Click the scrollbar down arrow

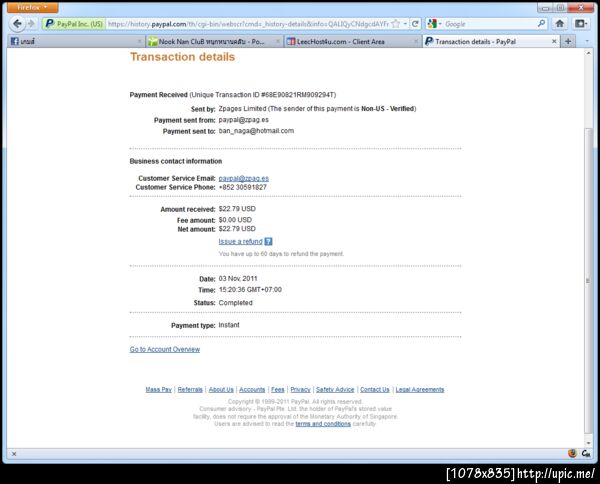pos(588,443)
